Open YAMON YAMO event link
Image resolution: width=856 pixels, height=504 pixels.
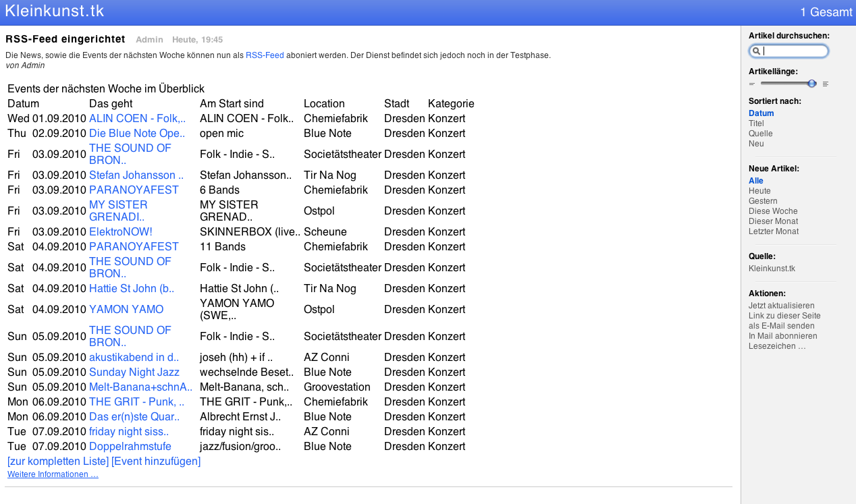[x=126, y=309]
